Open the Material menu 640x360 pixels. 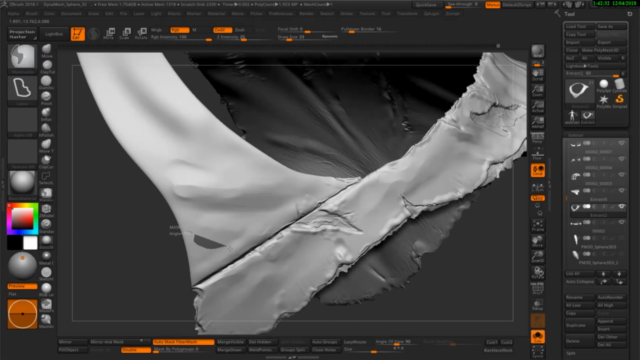(x=216, y=13)
